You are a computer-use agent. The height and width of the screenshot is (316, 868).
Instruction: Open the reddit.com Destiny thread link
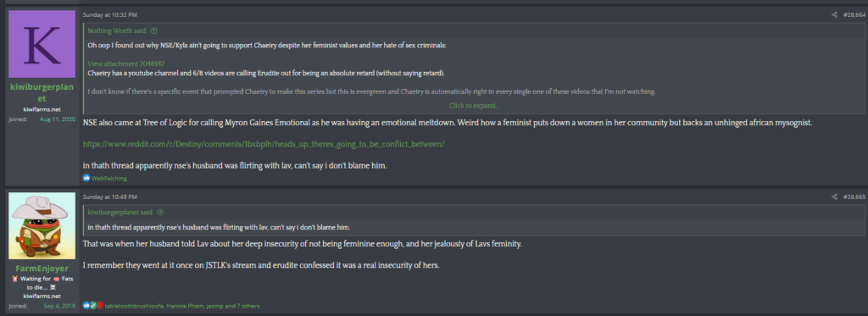point(264,144)
